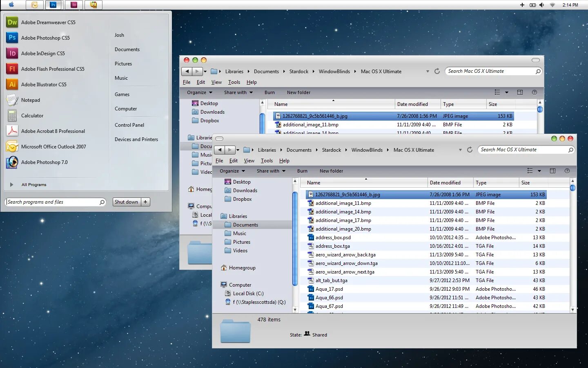Click New folder in the rear window
The image size is (588, 368).
[298, 92]
